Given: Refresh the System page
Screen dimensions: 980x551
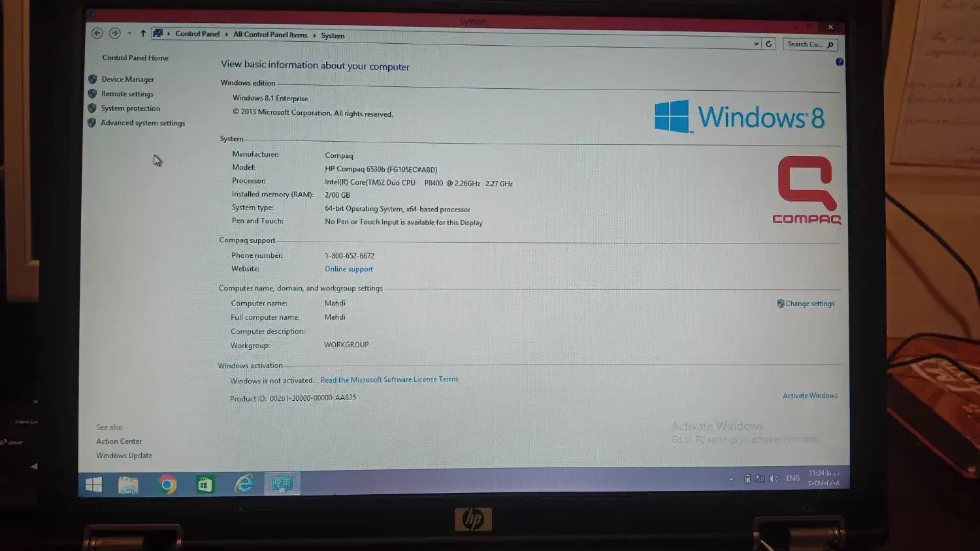Looking at the screenshot, I should (x=769, y=44).
